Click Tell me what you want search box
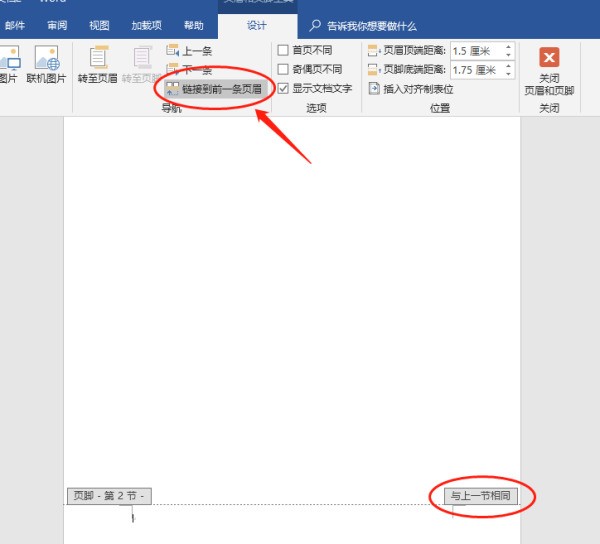 (x=371, y=26)
